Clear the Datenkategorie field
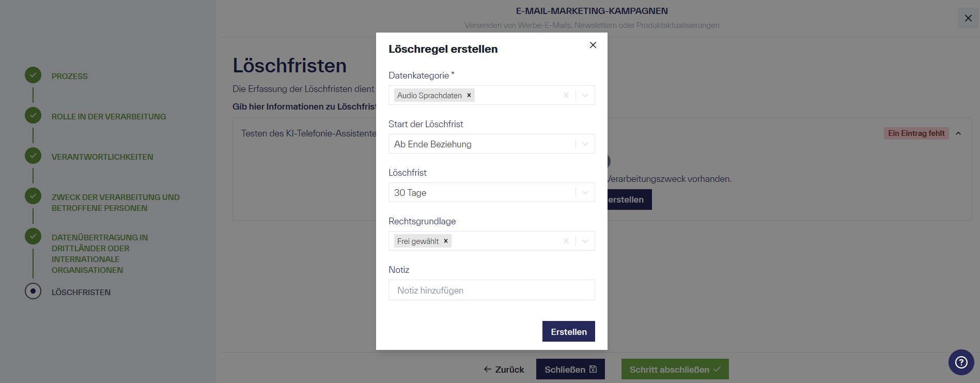 point(566,95)
